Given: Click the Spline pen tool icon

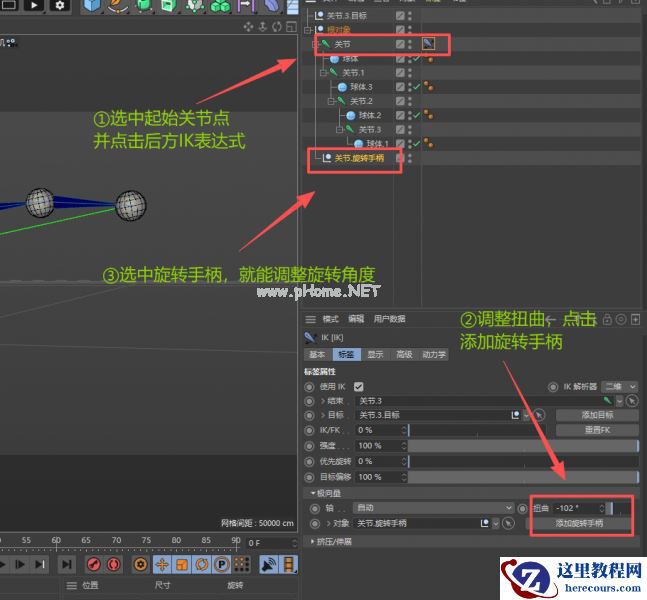Looking at the screenshot, I should (x=118, y=6).
